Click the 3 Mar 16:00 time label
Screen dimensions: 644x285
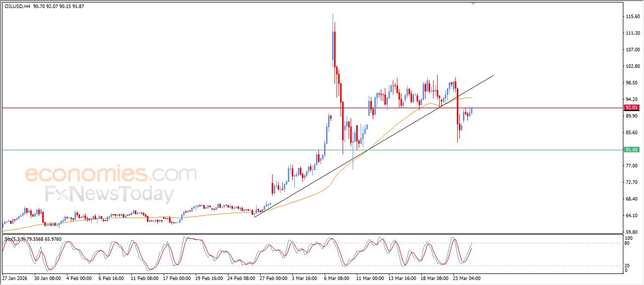click(x=305, y=278)
